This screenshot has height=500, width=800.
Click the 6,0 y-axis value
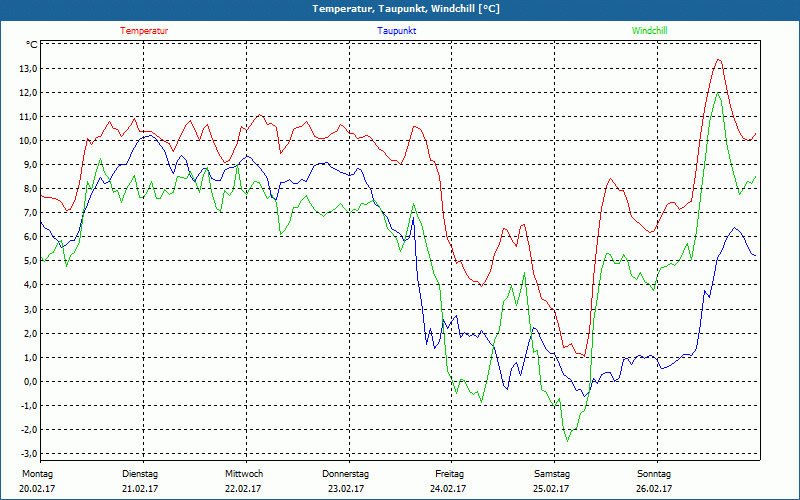point(30,237)
